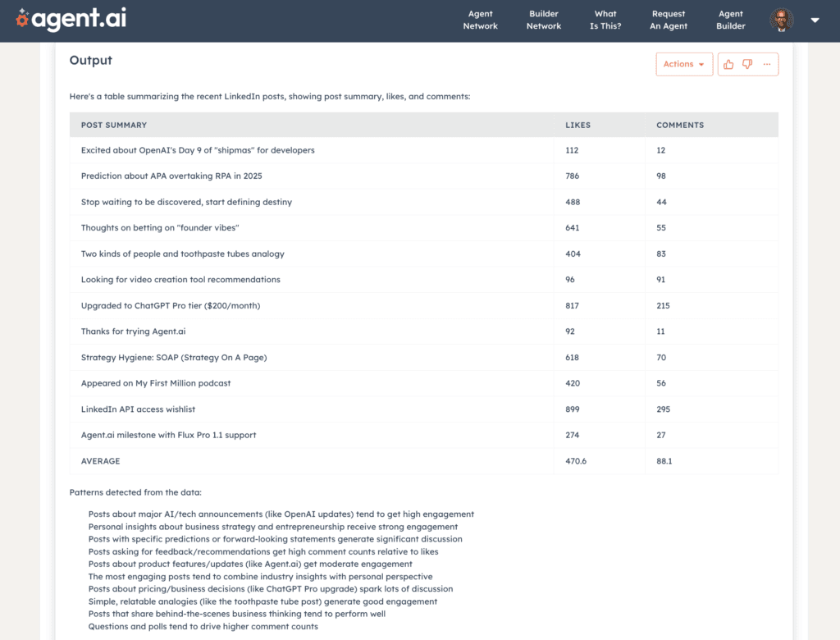The width and height of the screenshot is (840, 640).
Task: Select the toothpaste tubes analogy row
Action: click(x=424, y=254)
